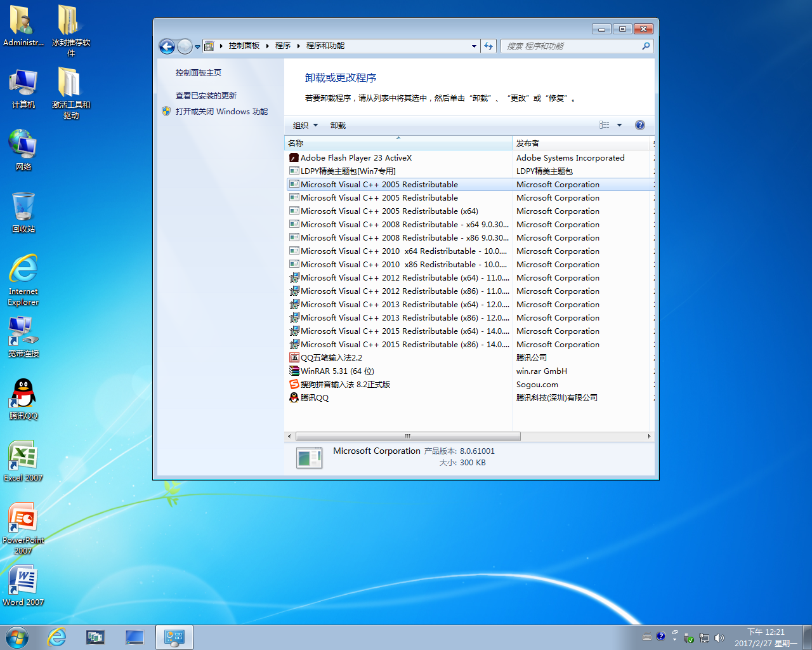Open Administrator folder on desktop
This screenshot has height=650, width=812.
23,26
